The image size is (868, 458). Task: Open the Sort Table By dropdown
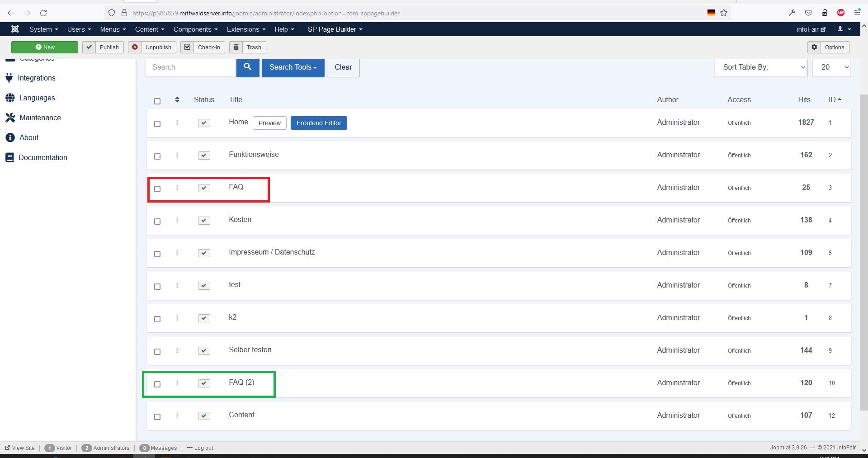[760, 67]
